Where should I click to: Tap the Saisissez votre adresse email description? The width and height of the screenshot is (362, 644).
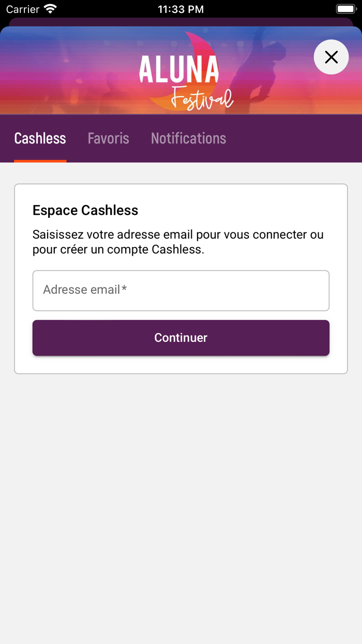(x=178, y=242)
